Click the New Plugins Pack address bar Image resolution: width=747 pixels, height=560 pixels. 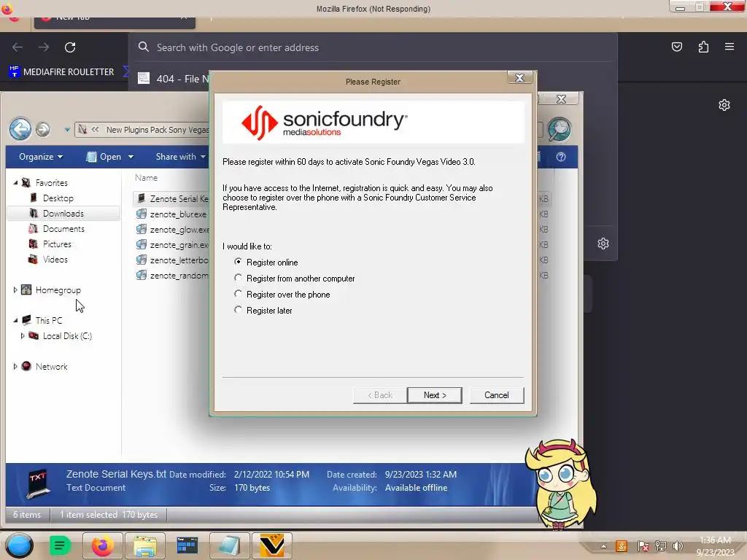(x=142, y=130)
